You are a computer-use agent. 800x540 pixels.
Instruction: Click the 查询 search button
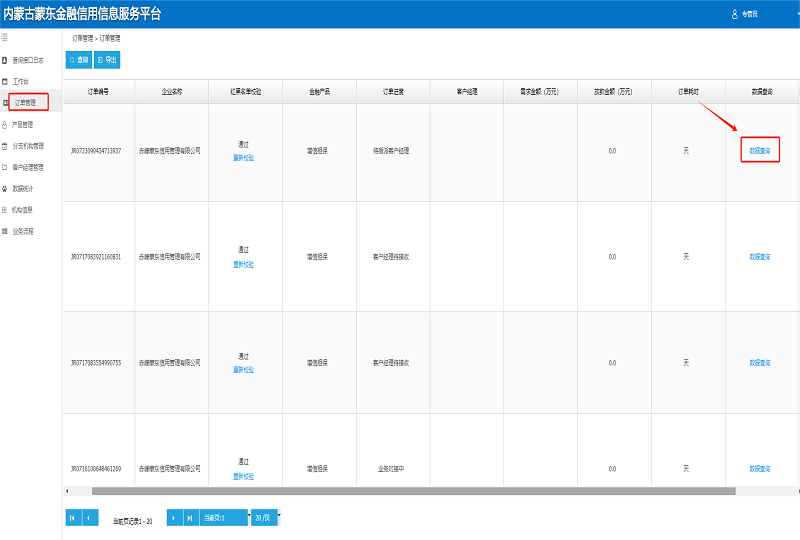point(79,60)
